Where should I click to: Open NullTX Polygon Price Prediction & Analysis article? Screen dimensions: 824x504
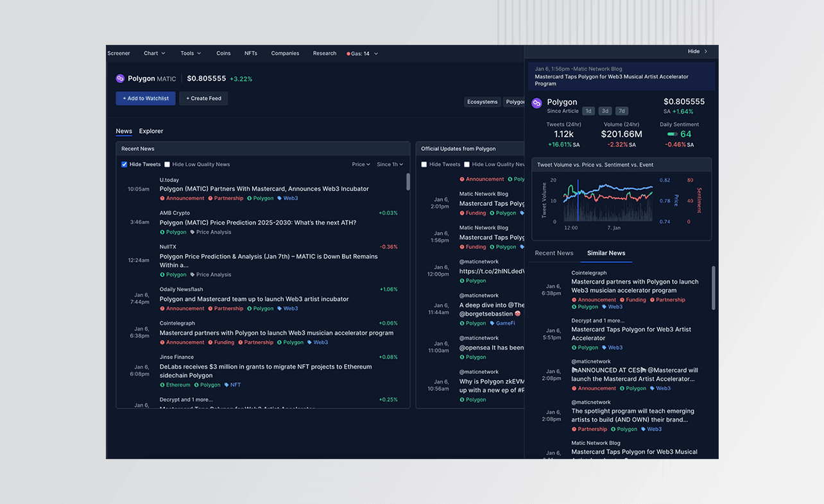point(269,260)
